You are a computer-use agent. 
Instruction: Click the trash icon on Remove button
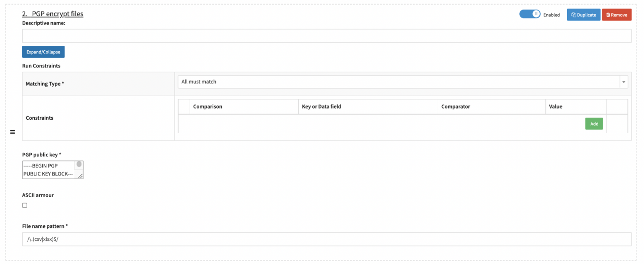608,15
